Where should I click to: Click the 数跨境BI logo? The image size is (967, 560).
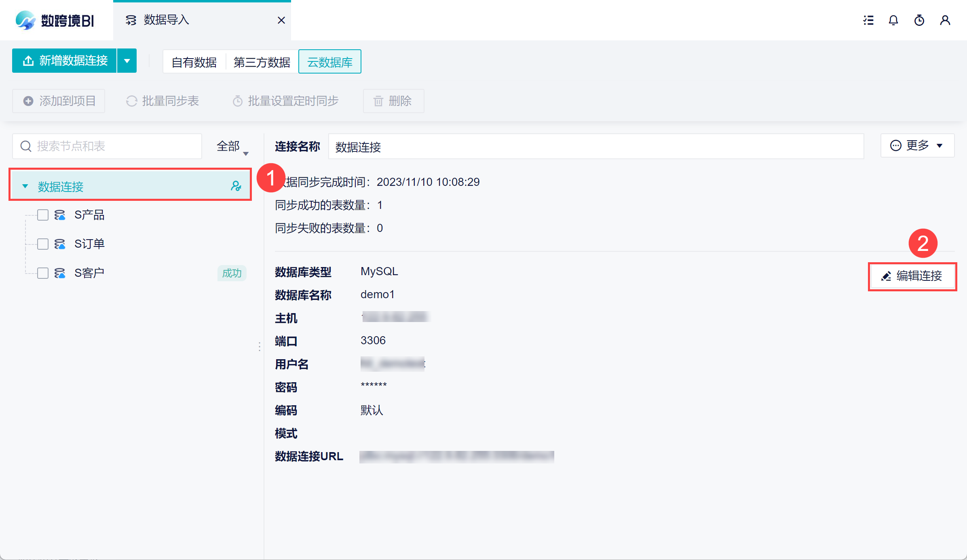tap(55, 20)
